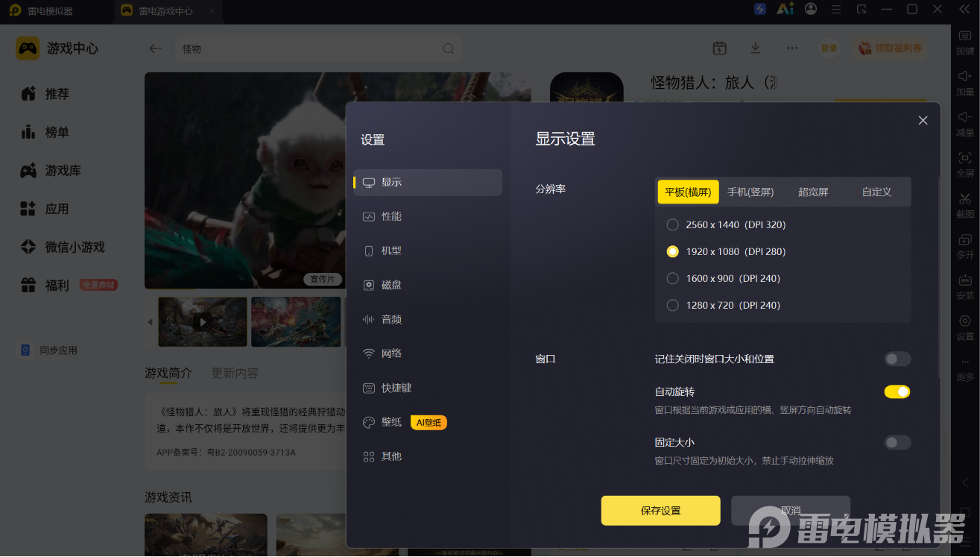Switch to the 平板(横屏) resolution tab
The image size is (980, 557).
688,192
